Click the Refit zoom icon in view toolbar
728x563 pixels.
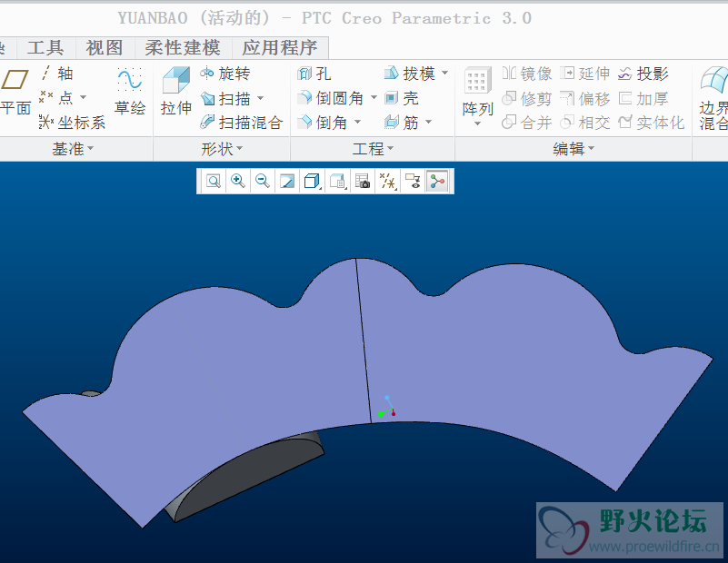(x=213, y=181)
